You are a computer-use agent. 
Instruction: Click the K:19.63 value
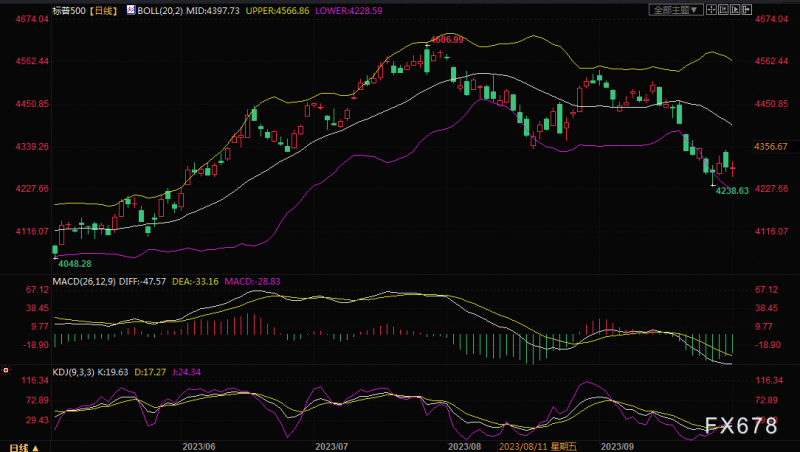coord(113,372)
